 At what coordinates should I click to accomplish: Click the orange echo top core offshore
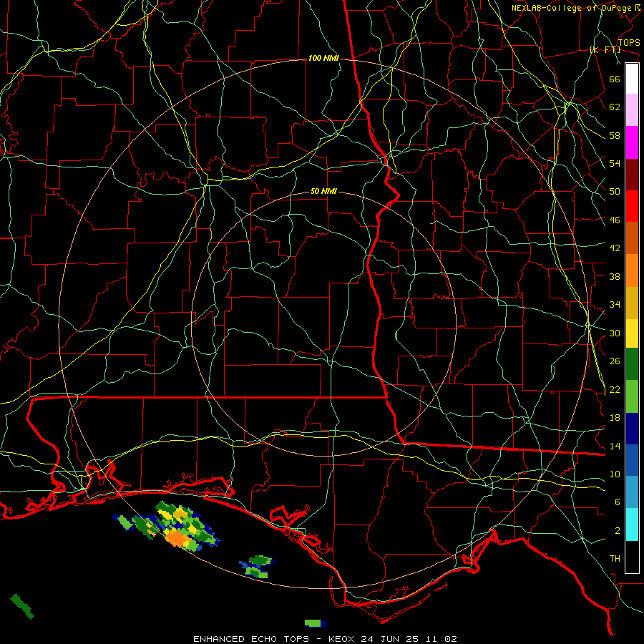tap(176, 537)
